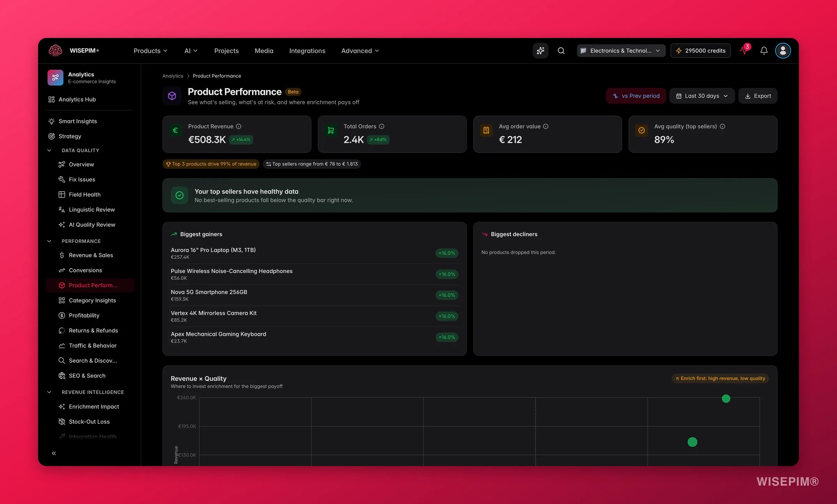837x504 pixels.
Task: Open Overview under Data Quality
Action: 90,164
